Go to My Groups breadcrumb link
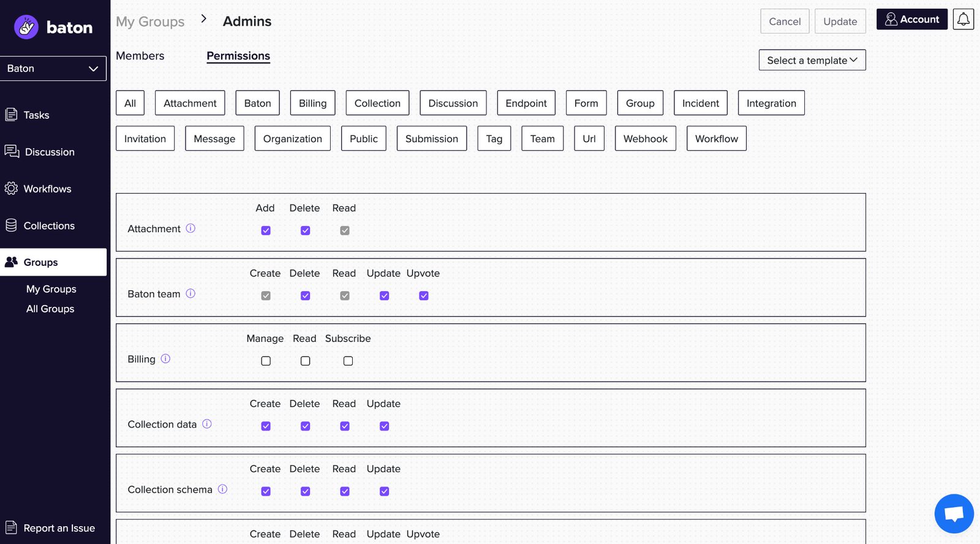980x544 pixels. [x=150, y=21]
